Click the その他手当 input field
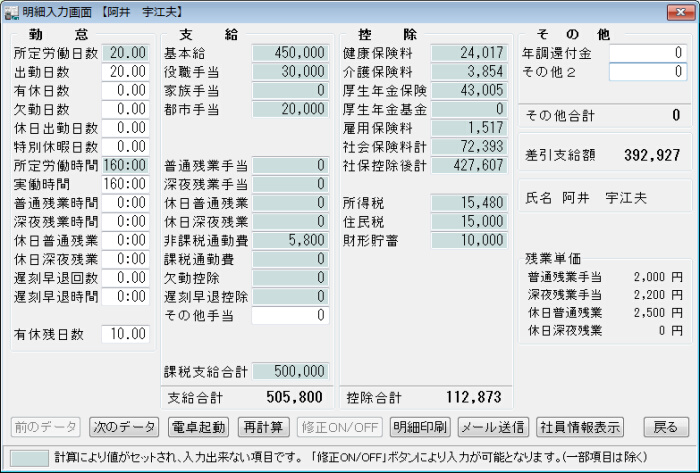700x473 pixels. tap(290, 316)
